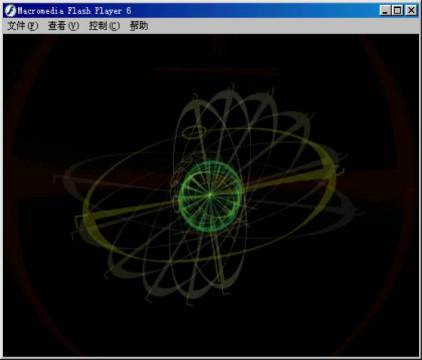
Task: Open the 帮助 menu
Action: pos(139,26)
